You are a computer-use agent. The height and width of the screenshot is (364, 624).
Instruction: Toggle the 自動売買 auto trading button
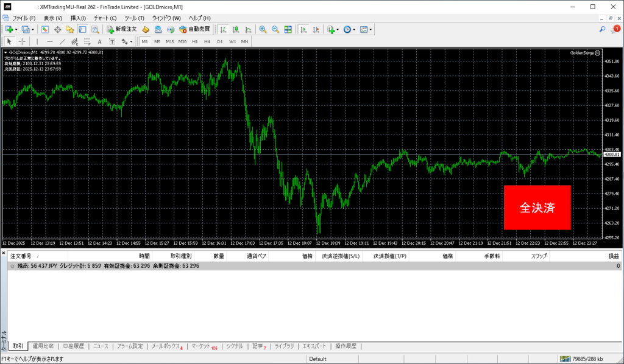pyautogui.click(x=194, y=29)
